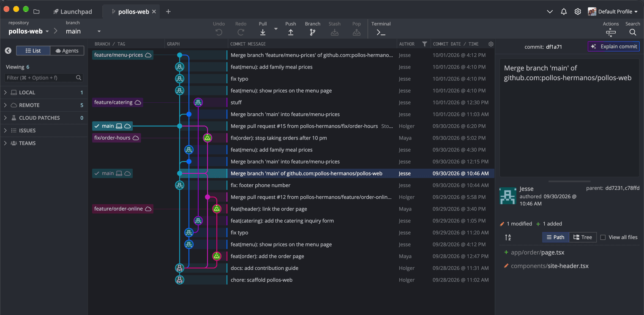Focus the branch Filter input field
This screenshot has width=644, height=315.
pyautogui.click(x=44, y=78)
